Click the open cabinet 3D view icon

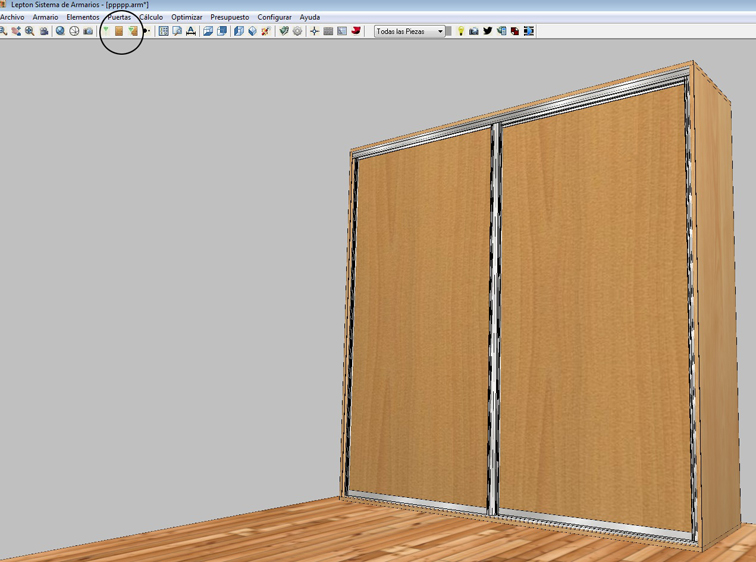click(x=239, y=31)
